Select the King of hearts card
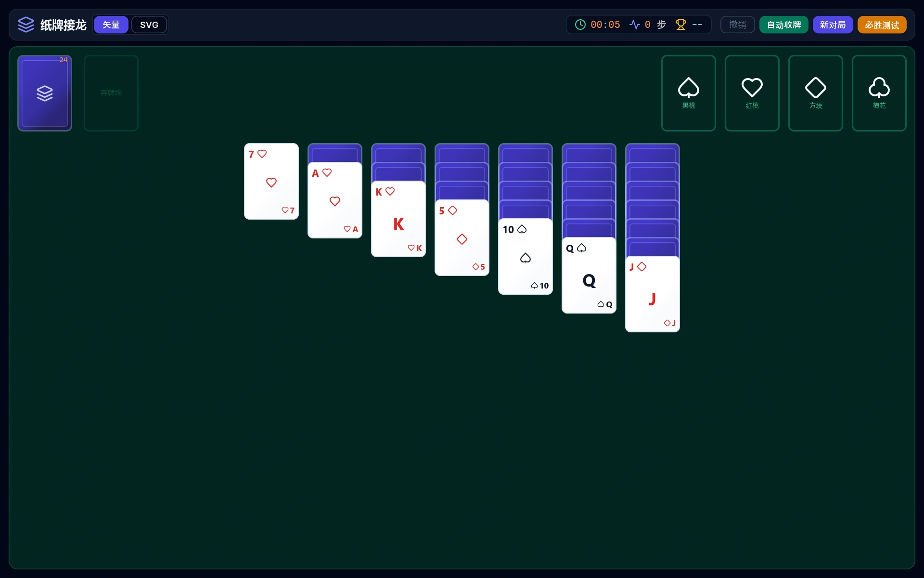The image size is (924, 578). coord(398,219)
